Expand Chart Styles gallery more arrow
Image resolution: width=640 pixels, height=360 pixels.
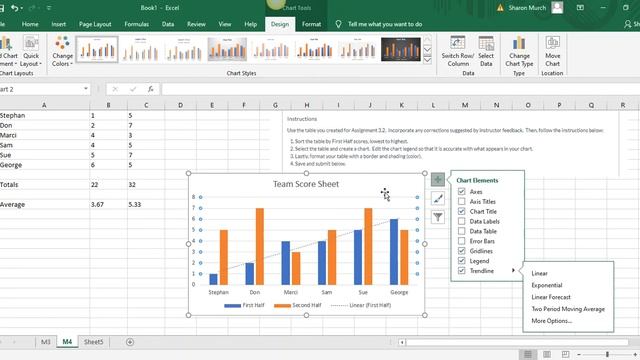427,60
